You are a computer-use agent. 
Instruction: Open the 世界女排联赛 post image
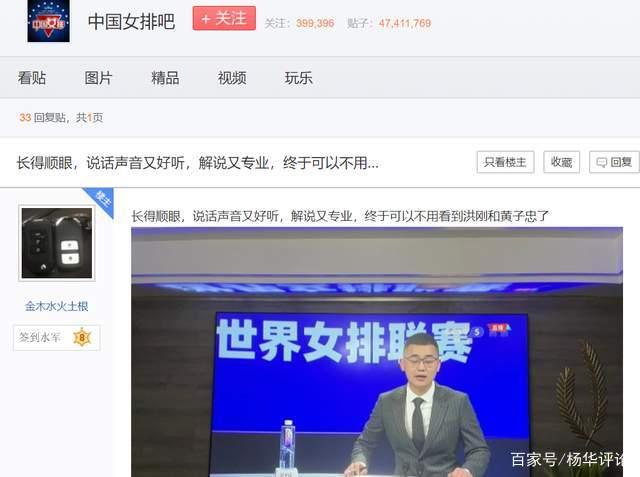[x=377, y=352]
